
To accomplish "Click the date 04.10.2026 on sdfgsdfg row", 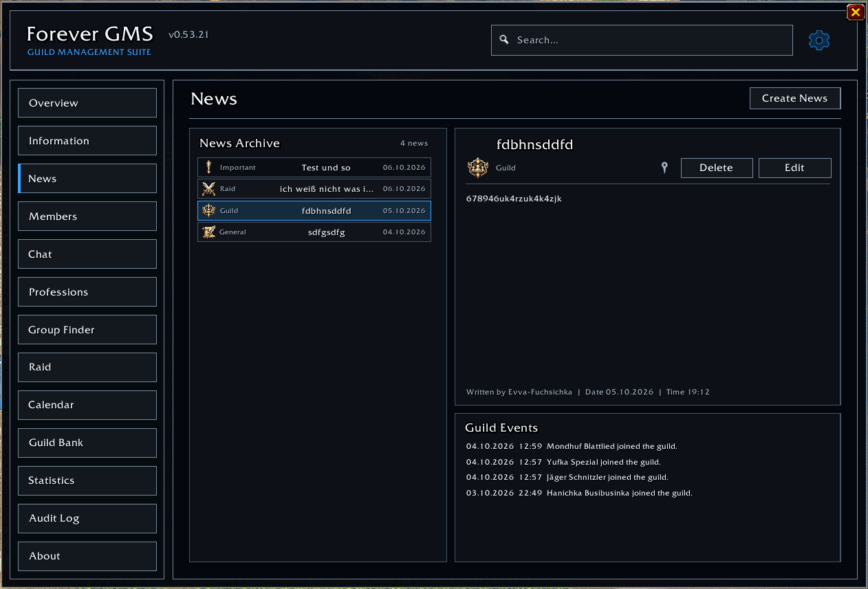I will click(x=404, y=232).
